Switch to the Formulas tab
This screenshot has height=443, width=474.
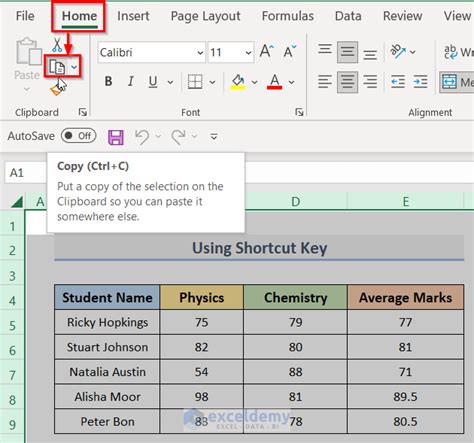288,16
